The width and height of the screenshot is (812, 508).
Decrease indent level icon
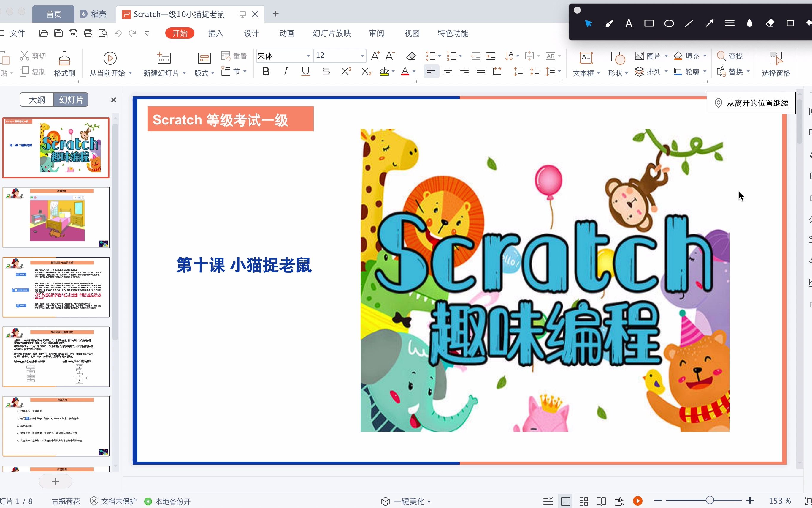pos(476,56)
